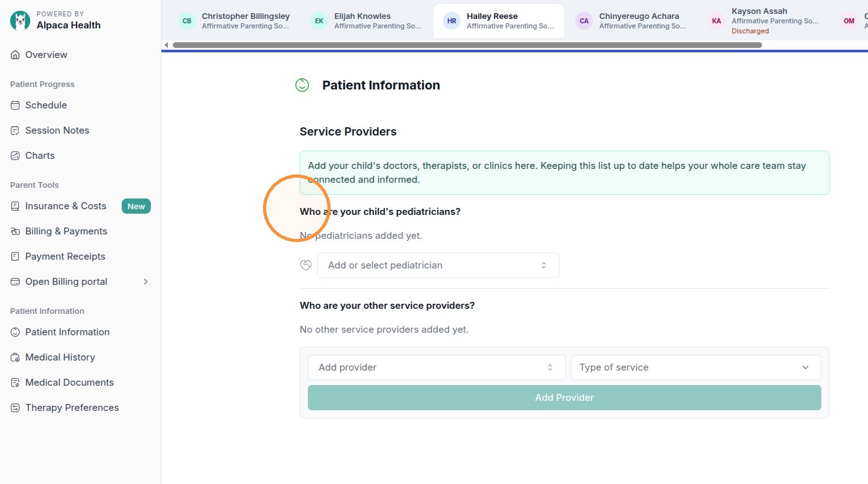The width and height of the screenshot is (868, 484).
Task: Open the Overview home icon
Action: pos(15,55)
